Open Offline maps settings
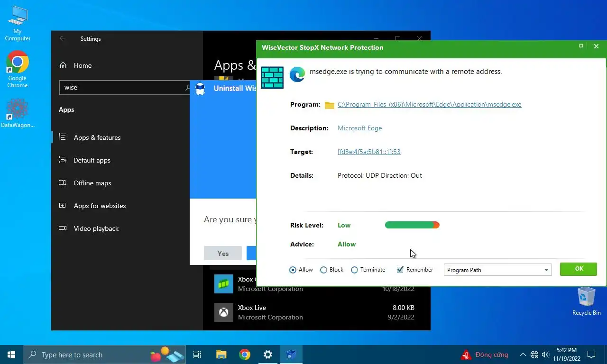607x364 pixels. (126, 183)
